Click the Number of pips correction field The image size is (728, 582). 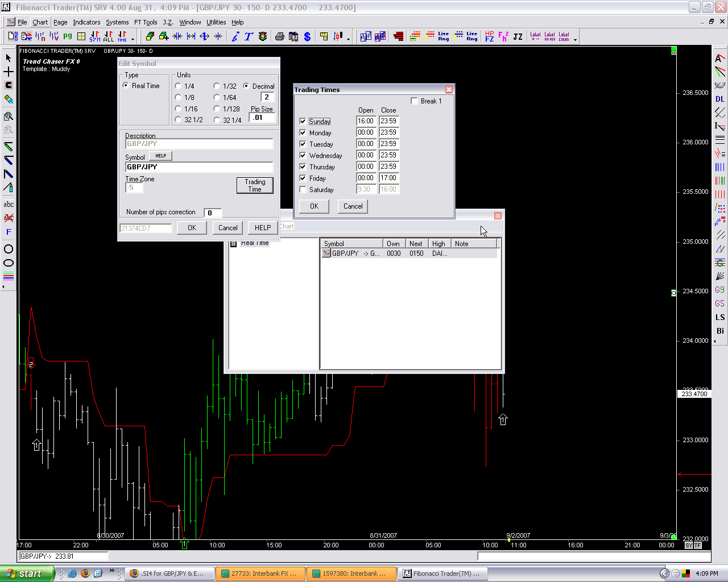point(212,213)
